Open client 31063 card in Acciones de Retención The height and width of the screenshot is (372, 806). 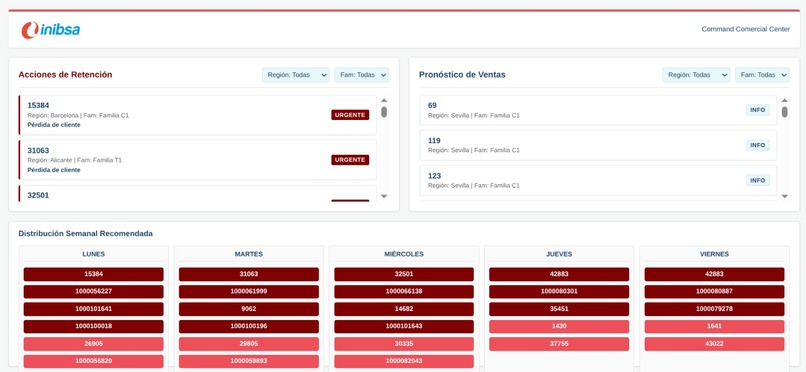(197, 160)
